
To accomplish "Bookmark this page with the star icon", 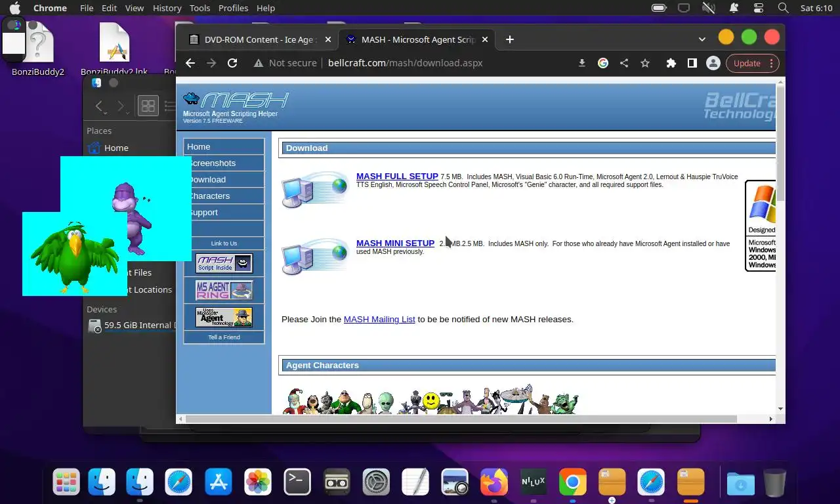I will pyautogui.click(x=645, y=63).
